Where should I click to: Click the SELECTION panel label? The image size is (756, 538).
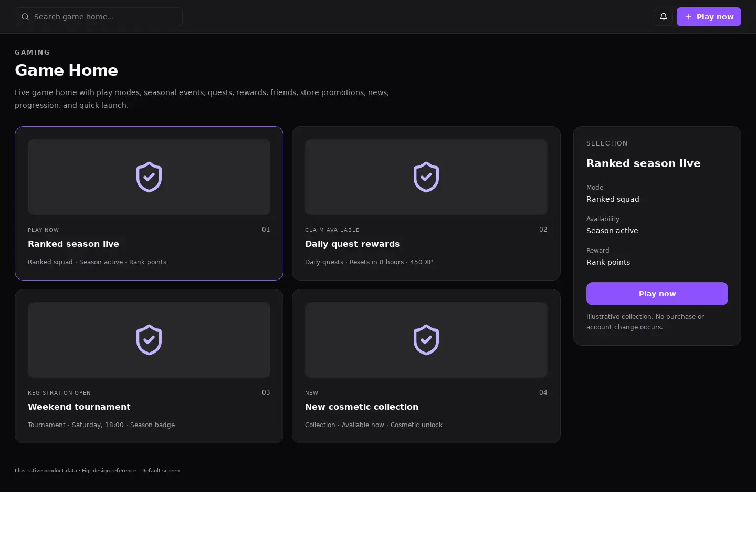point(607,143)
